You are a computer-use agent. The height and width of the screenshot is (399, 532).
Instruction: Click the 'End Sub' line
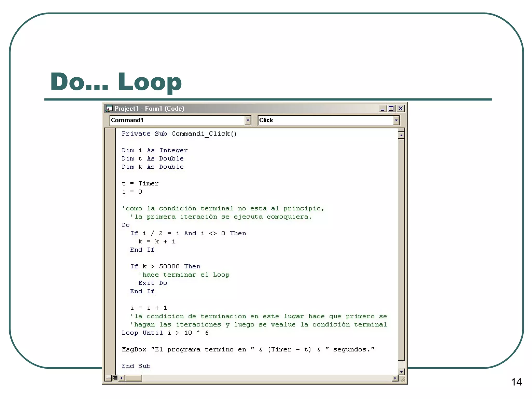coord(136,366)
